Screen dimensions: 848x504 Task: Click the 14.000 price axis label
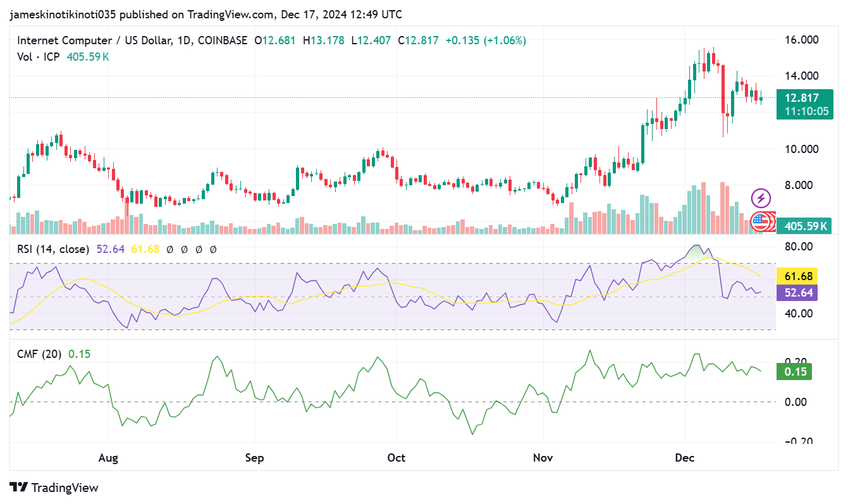tap(802, 76)
